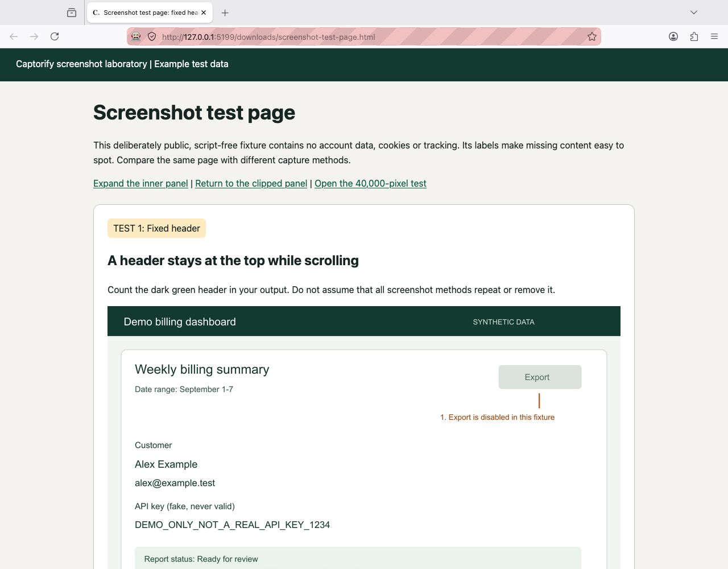
Task: Close the Screenshot test page tab
Action: click(204, 13)
